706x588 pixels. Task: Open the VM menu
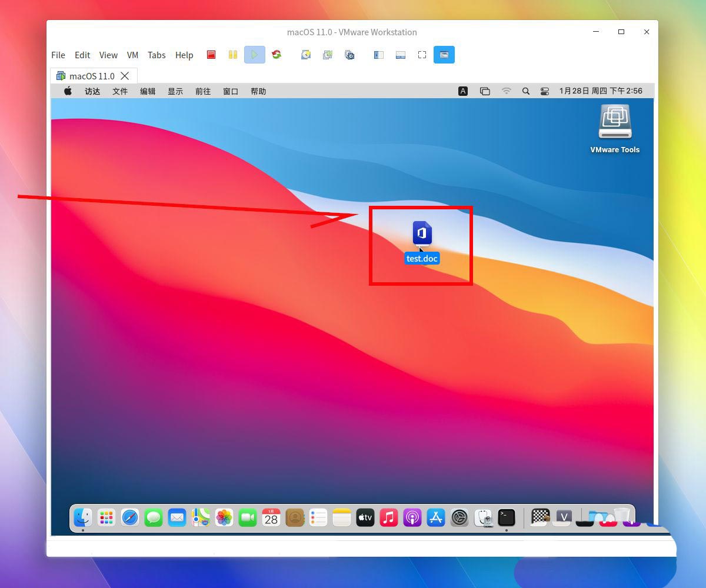click(132, 55)
